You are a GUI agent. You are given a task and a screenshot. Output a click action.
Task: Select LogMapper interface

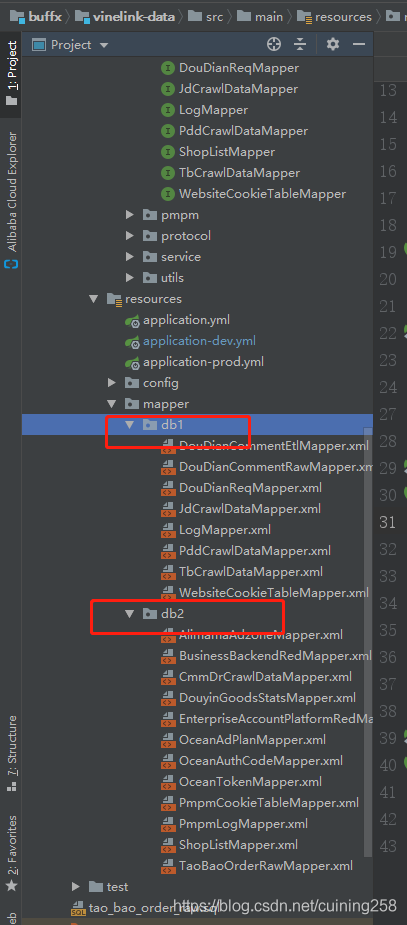click(x=214, y=110)
